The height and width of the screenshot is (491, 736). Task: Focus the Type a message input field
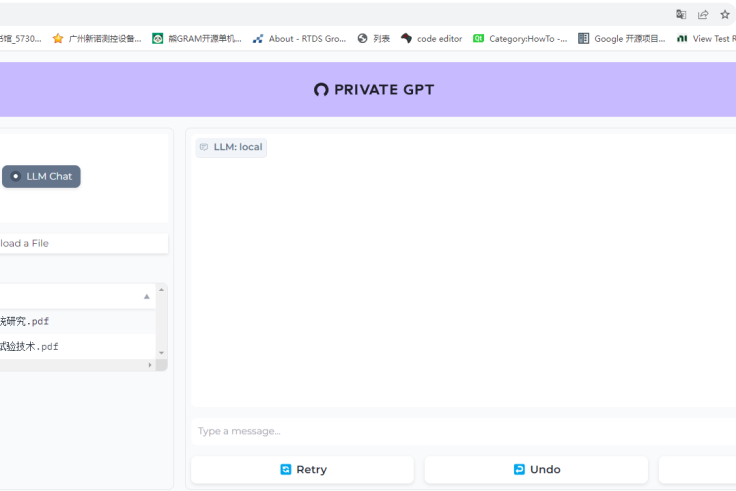(463, 431)
